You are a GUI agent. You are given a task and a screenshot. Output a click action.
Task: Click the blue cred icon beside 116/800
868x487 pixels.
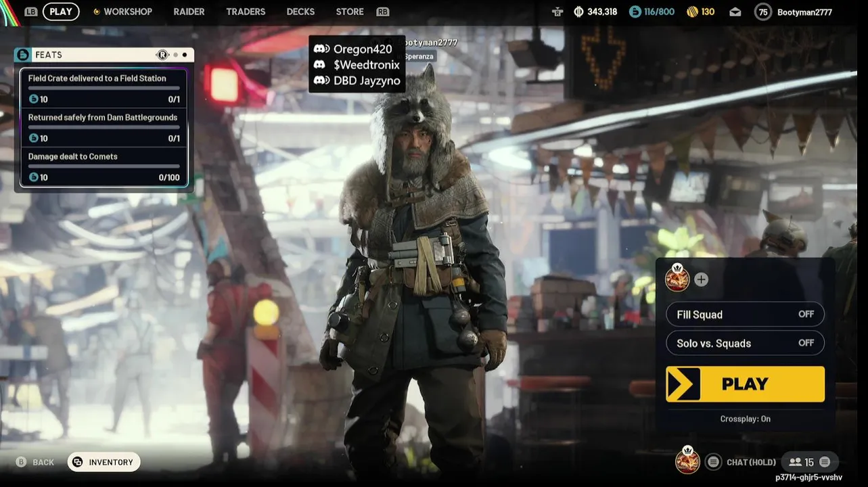(635, 11)
